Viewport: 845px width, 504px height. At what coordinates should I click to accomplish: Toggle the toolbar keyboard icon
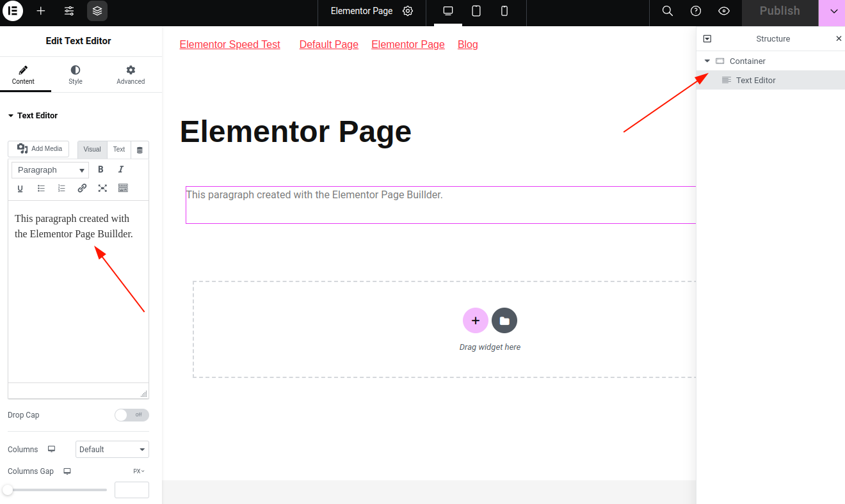pyautogui.click(x=123, y=188)
